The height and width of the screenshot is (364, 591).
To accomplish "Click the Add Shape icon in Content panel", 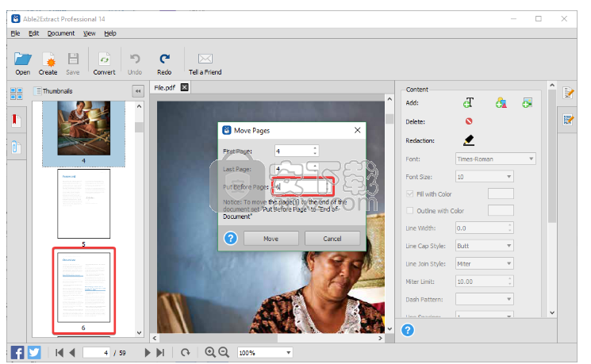I will [x=501, y=102].
